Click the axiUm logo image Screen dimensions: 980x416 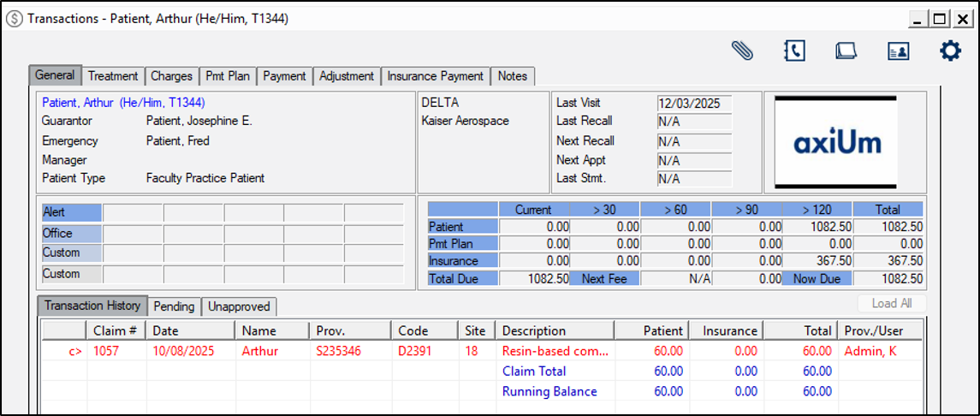pos(837,142)
